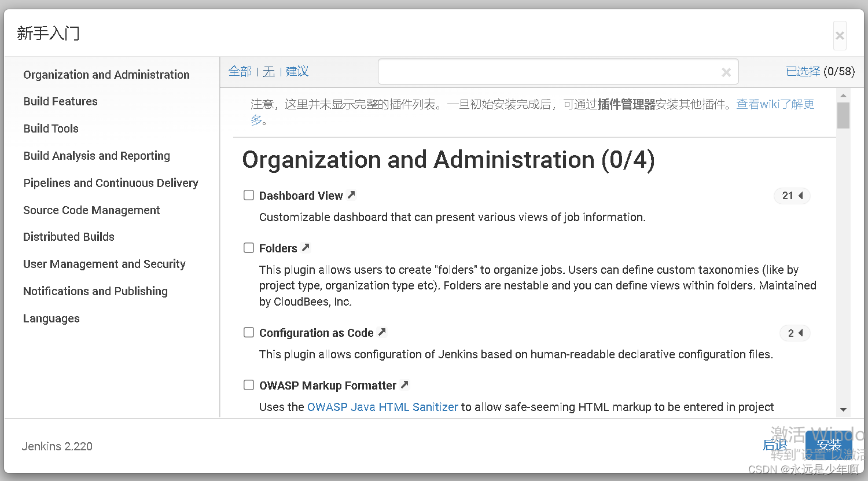868x481 pixels.
Task: Go to Build Analysis and Reporting category
Action: pyautogui.click(x=97, y=156)
